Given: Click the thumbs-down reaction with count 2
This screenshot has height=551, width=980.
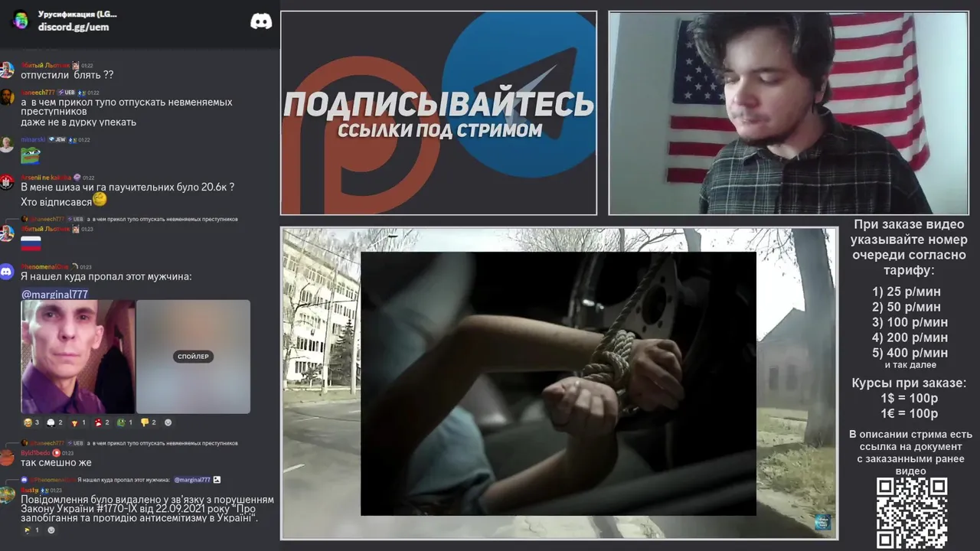Looking at the screenshot, I should [x=148, y=422].
